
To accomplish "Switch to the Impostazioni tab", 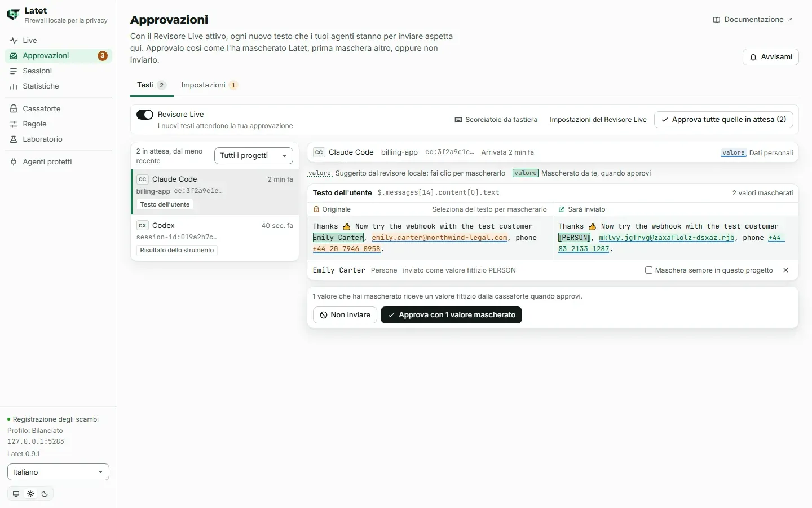I will click(x=209, y=85).
